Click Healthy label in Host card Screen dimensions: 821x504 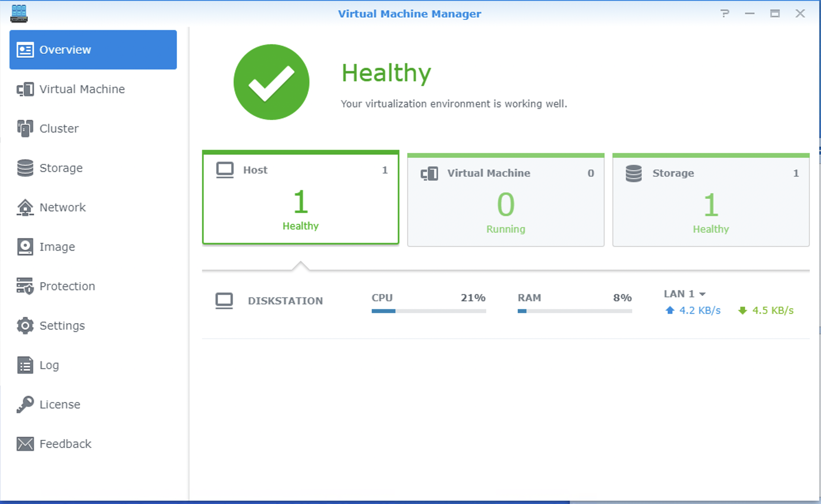click(x=300, y=226)
